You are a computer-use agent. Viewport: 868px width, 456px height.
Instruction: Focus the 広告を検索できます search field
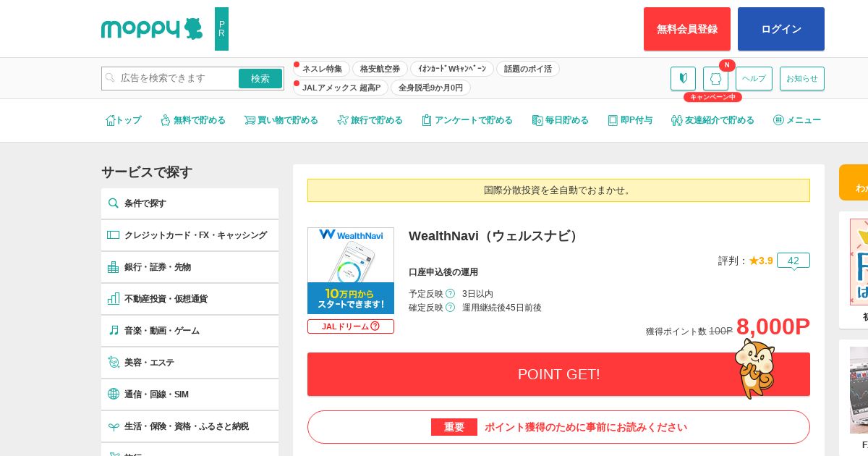pyautogui.click(x=170, y=78)
